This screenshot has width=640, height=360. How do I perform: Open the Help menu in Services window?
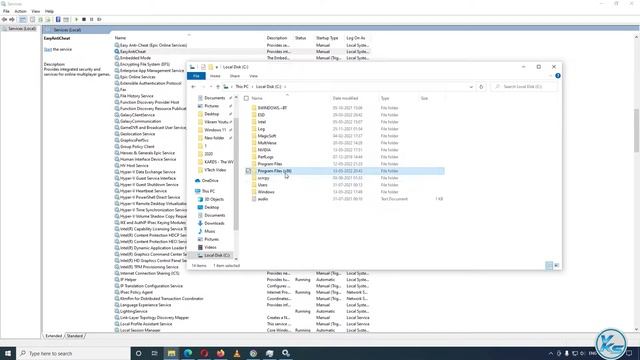coord(49,11)
